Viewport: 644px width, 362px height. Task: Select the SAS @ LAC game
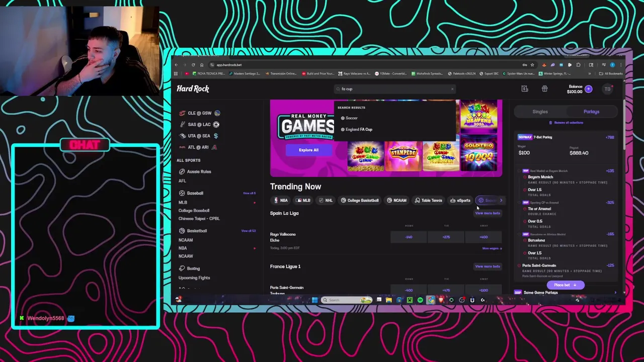pos(200,124)
